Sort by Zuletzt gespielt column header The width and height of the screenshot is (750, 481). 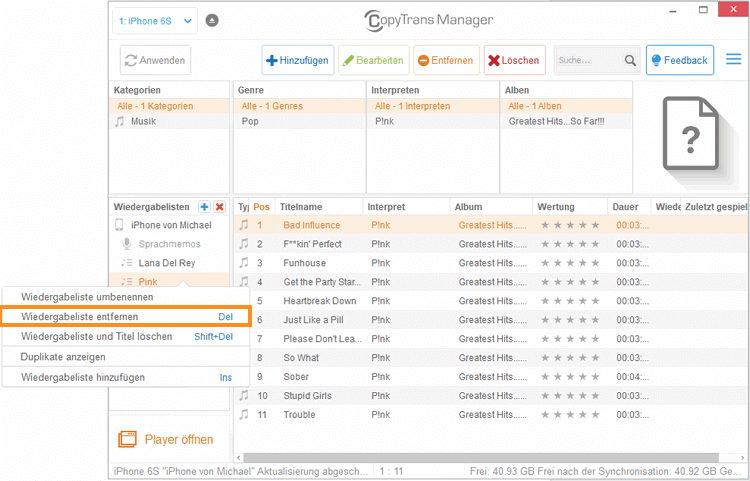click(715, 207)
